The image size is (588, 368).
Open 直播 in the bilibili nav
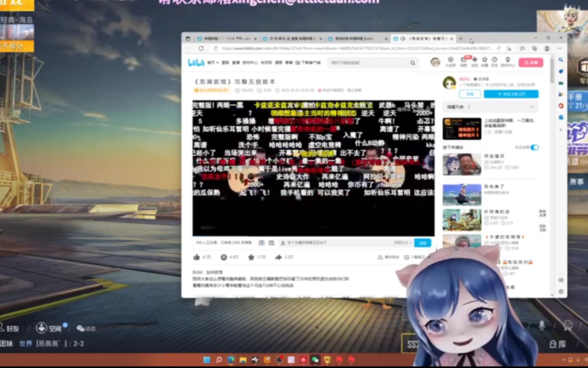236,63
